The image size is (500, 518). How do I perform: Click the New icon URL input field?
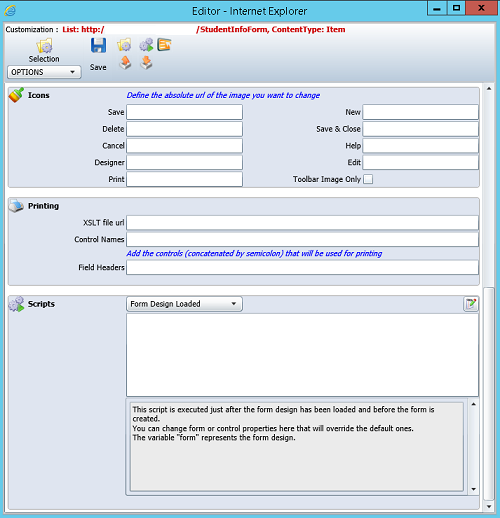coord(421,112)
